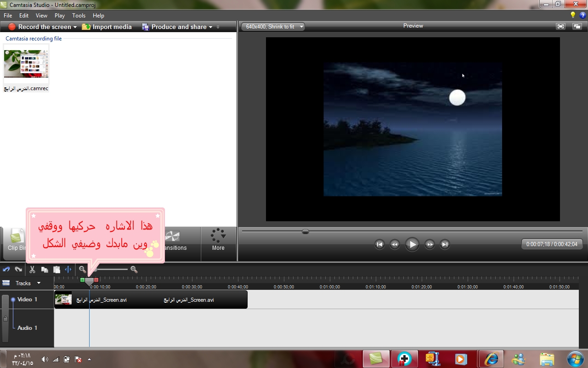The image size is (588, 368).
Task: Open the Tools menu
Action: click(79, 16)
